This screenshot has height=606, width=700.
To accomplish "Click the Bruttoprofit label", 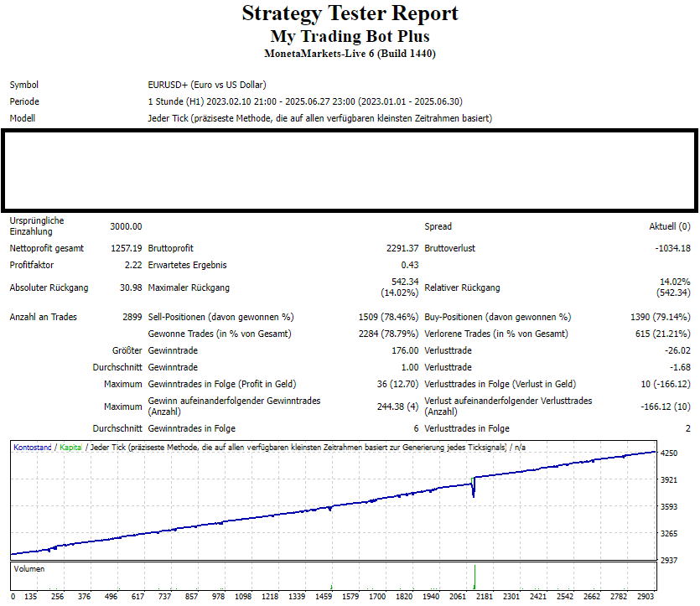I will coord(170,249).
